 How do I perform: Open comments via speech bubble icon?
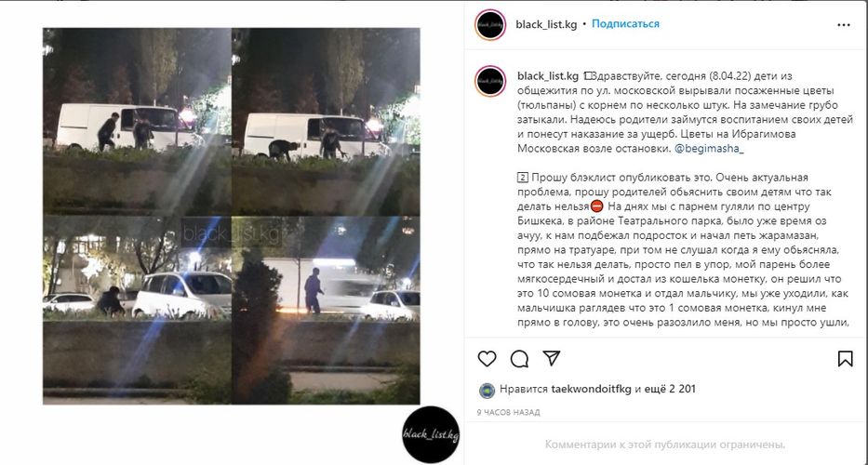click(x=519, y=359)
